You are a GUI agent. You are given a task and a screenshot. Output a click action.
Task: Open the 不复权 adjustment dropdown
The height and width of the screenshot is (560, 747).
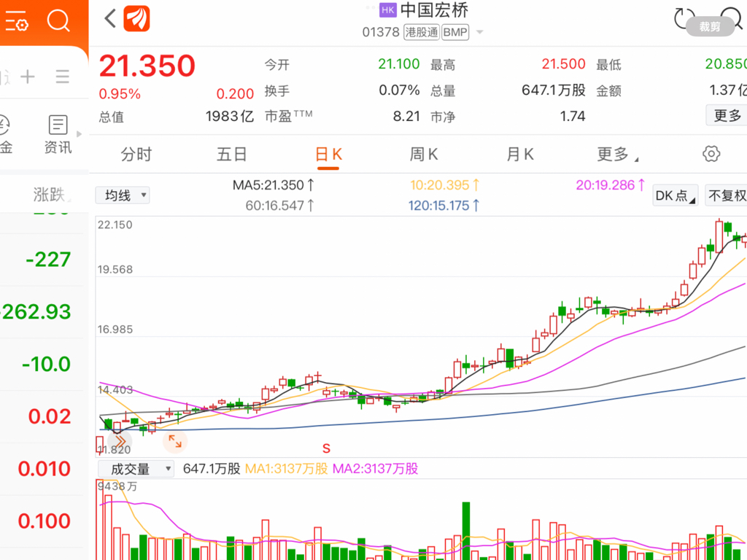pos(726,195)
